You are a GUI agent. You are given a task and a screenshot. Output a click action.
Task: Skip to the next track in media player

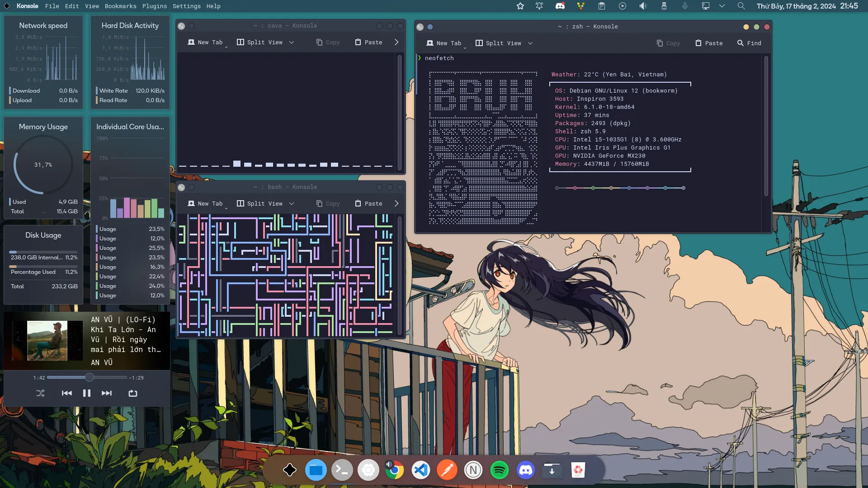tap(107, 393)
